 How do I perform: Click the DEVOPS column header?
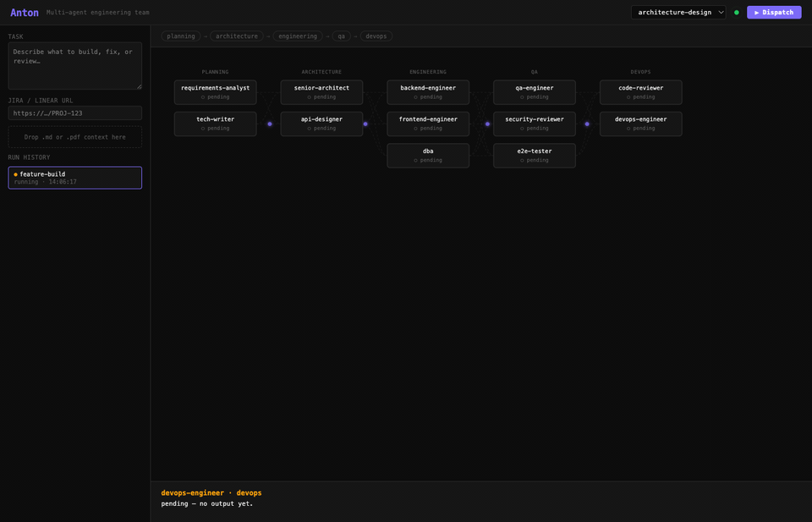point(640,72)
